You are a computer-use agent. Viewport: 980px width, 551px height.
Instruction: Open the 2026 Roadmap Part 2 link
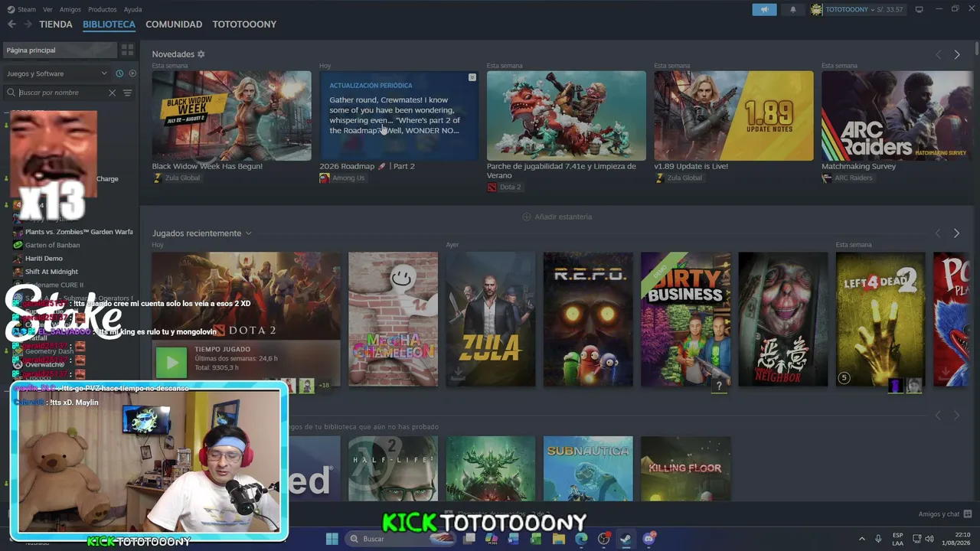(367, 166)
